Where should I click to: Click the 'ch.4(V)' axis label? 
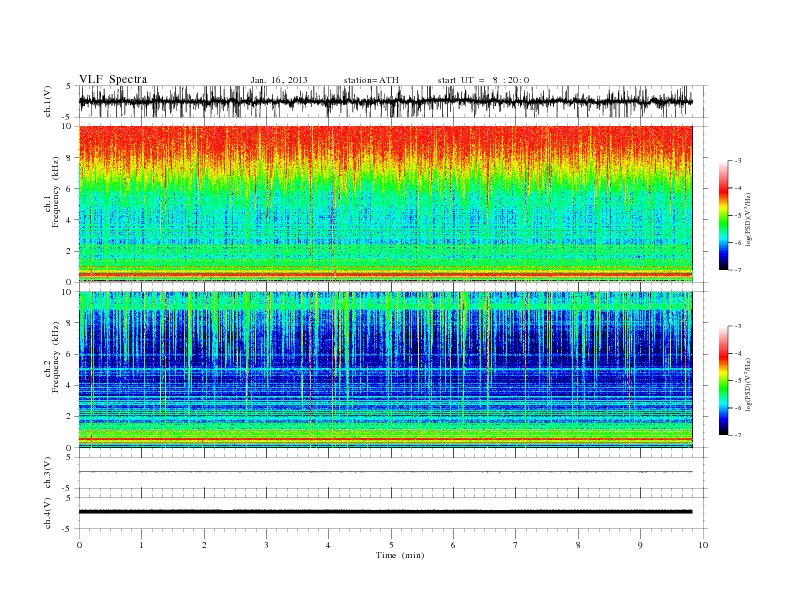[x=48, y=514]
